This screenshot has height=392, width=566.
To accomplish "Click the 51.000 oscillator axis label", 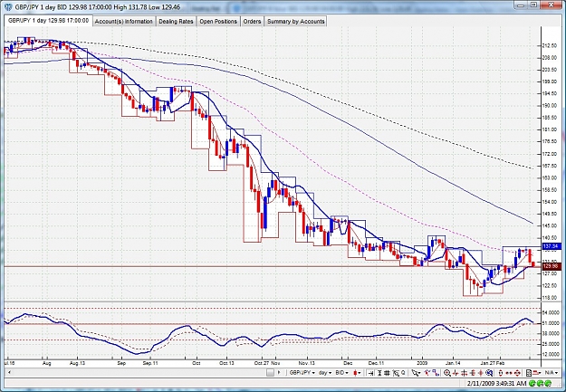I will coord(550,323).
